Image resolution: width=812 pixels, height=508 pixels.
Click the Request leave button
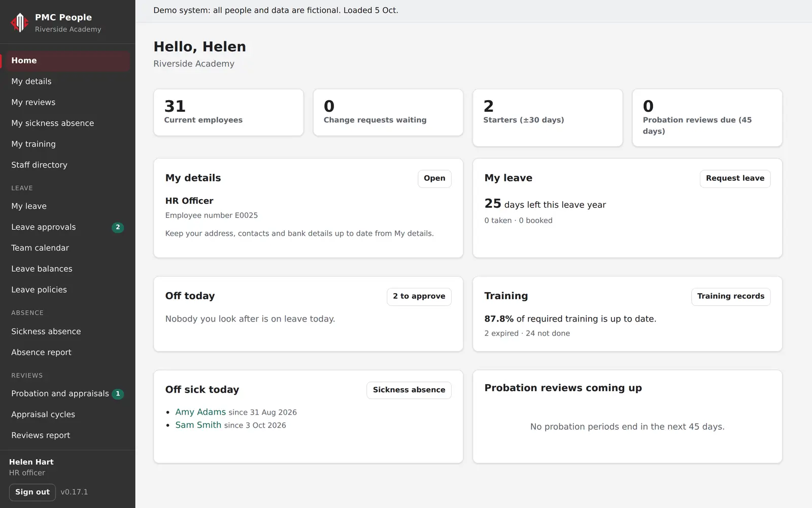point(735,178)
